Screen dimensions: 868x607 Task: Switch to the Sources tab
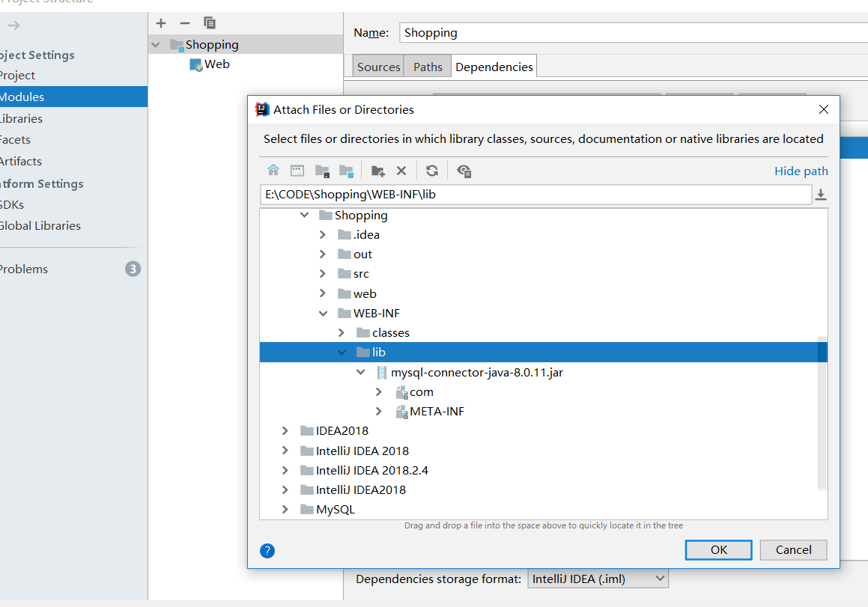pyautogui.click(x=377, y=66)
